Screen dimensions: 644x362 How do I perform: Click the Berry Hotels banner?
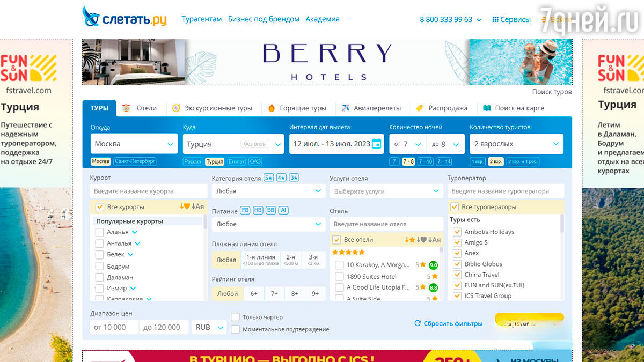click(x=327, y=62)
